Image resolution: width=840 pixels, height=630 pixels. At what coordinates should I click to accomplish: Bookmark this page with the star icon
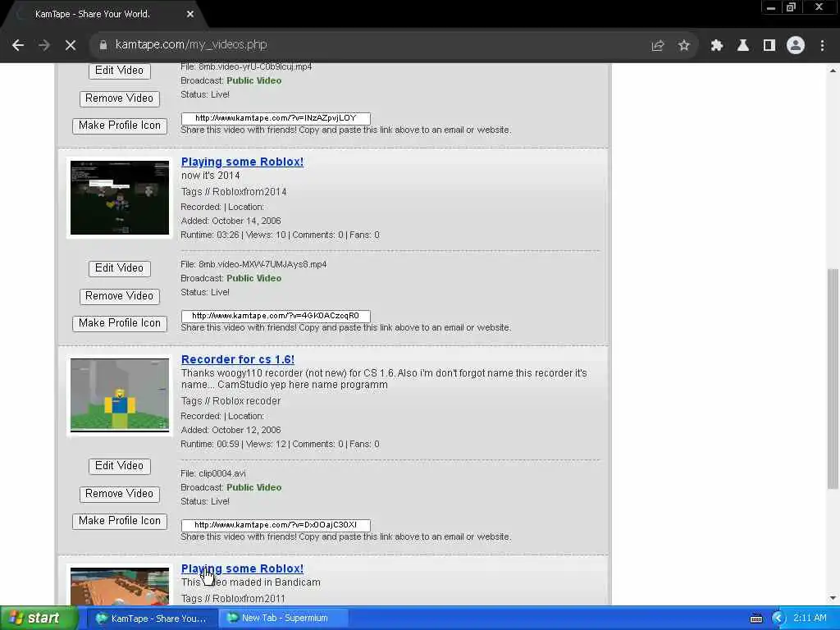[x=683, y=46]
